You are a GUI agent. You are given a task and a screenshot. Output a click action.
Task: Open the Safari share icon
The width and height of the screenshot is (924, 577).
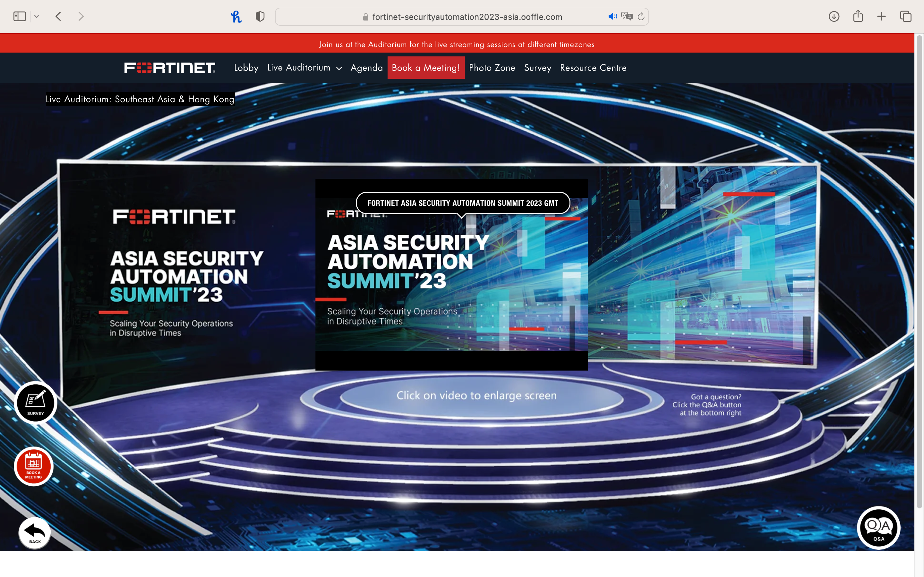click(858, 16)
